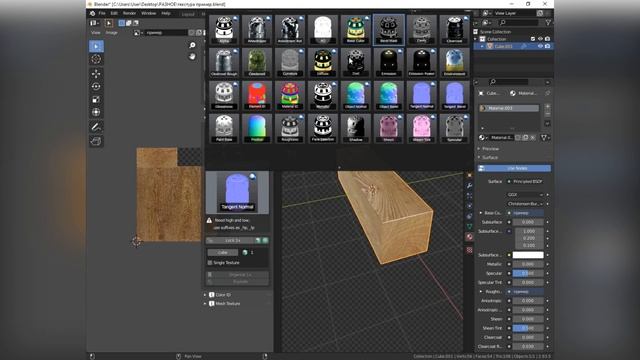
Task: Open the Physics properties tab icon
Action: click(469, 206)
